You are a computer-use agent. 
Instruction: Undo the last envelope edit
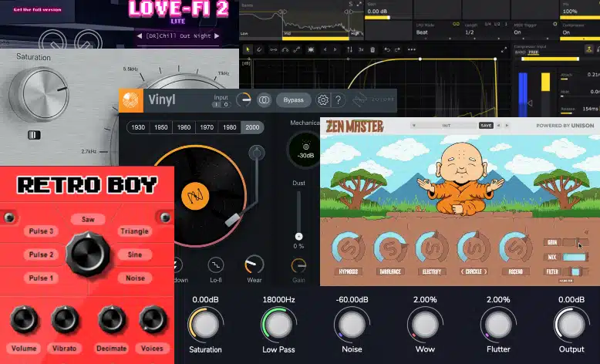386,50
